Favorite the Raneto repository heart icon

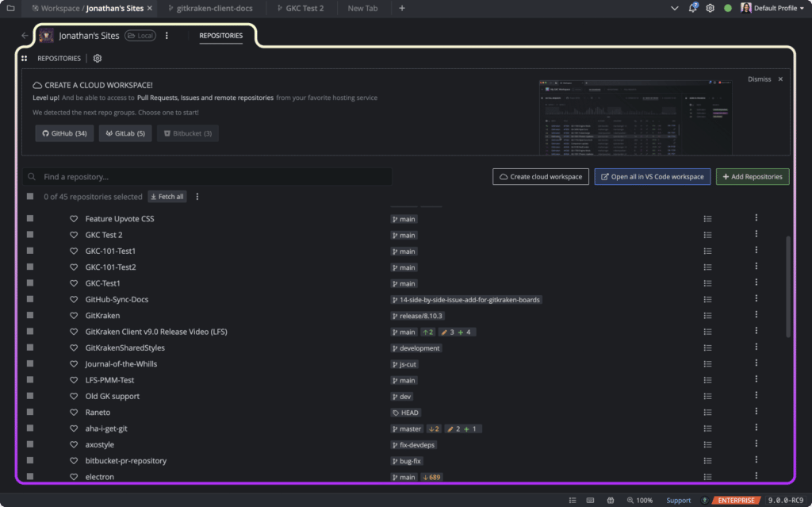[x=74, y=413]
